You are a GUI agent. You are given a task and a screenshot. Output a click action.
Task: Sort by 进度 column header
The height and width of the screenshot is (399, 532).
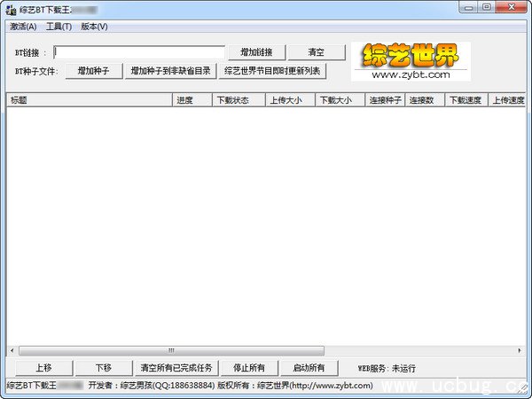coord(192,100)
